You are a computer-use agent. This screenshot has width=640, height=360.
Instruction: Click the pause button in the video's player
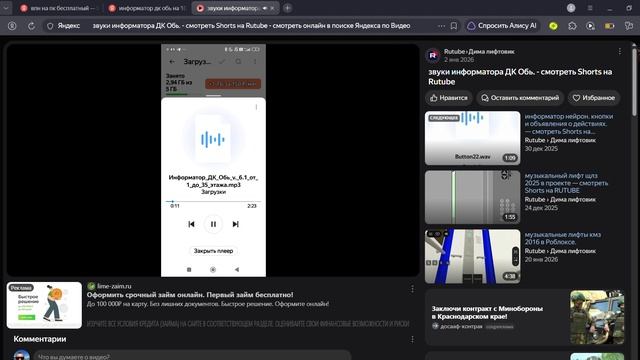(x=213, y=224)
